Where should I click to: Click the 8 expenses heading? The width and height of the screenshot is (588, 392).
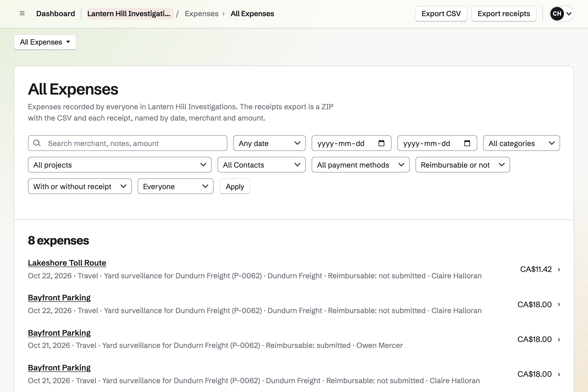pyautogui.click(x=59, y=241)
